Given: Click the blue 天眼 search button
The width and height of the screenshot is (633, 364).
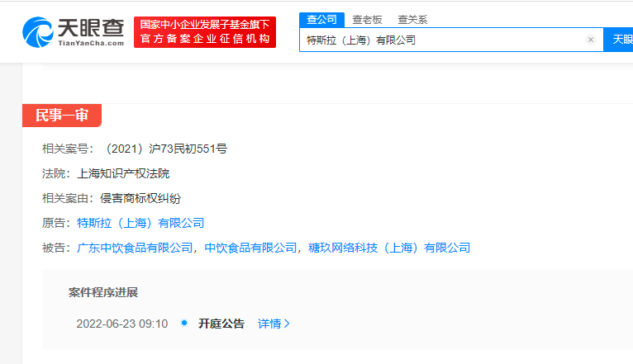Looking at the screenshot, I should point(618,40).
